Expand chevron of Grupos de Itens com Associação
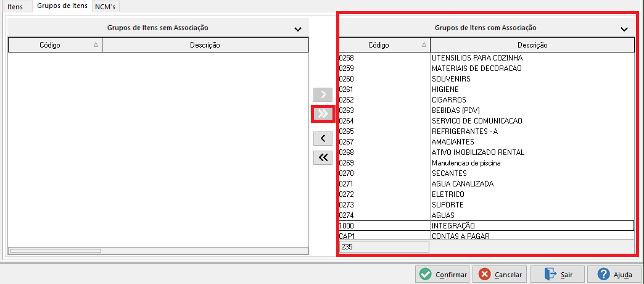The width and height of the screenshot is (644, 284). click(x=624, y=29)
